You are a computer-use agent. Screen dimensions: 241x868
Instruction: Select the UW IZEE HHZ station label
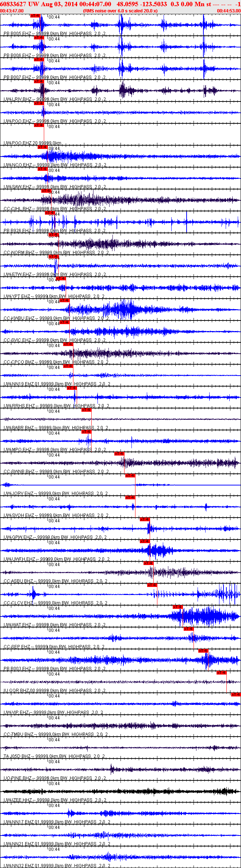(x=55, y=800)
